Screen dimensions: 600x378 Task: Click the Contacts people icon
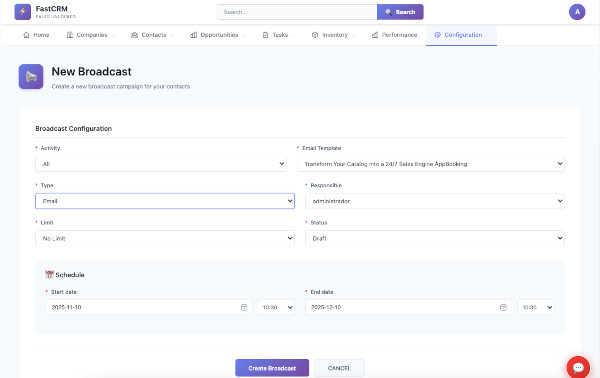tap(134, 35)
